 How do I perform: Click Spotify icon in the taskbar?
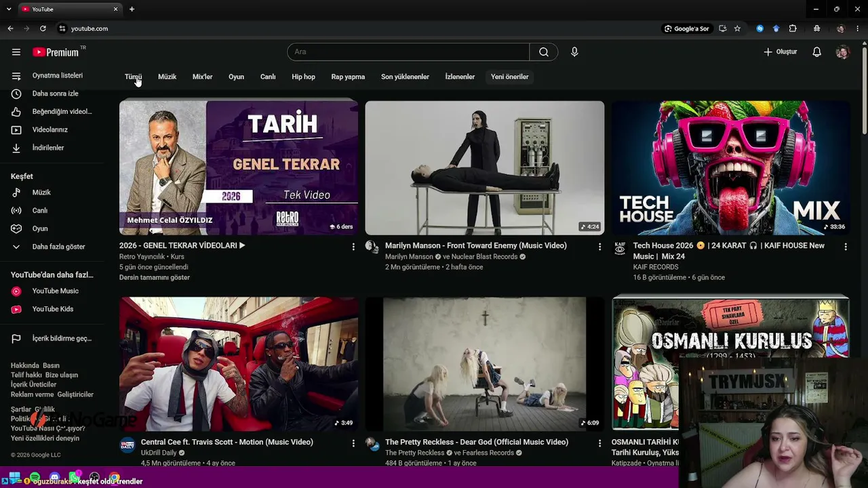[35, 479]
